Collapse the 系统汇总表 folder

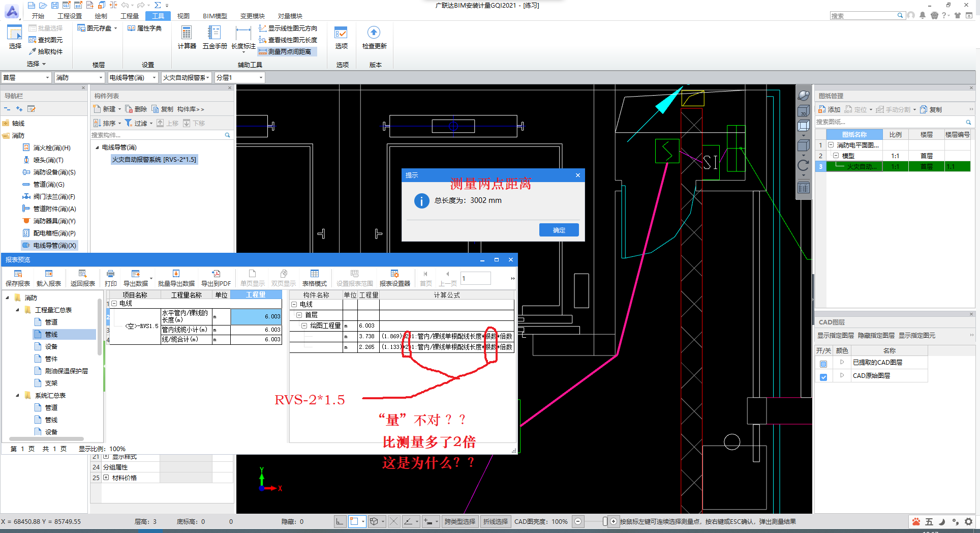(x=17, y=395)
